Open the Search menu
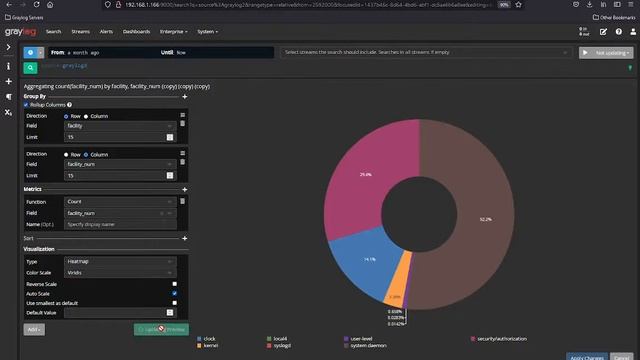This screenshot has height=360, width=640. tap(53, 32)
